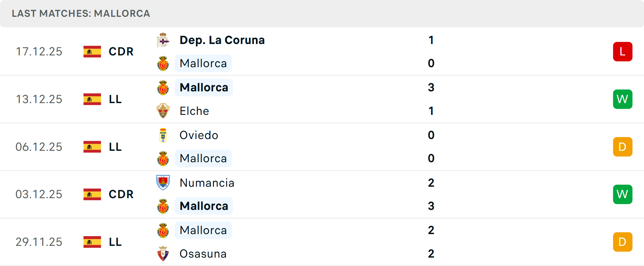Click the green W badge for Elche match
644x266 pixels.
[623, 99]
